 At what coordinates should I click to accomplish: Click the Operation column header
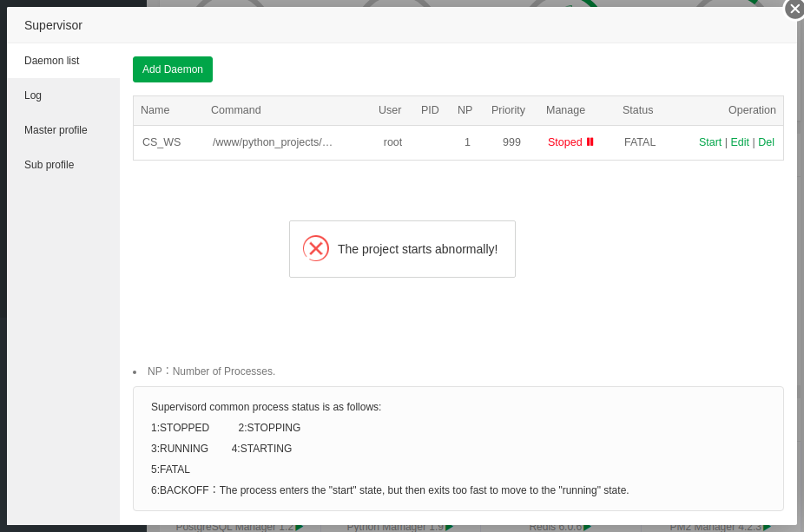pyautogui.click(x=752, y=110)
